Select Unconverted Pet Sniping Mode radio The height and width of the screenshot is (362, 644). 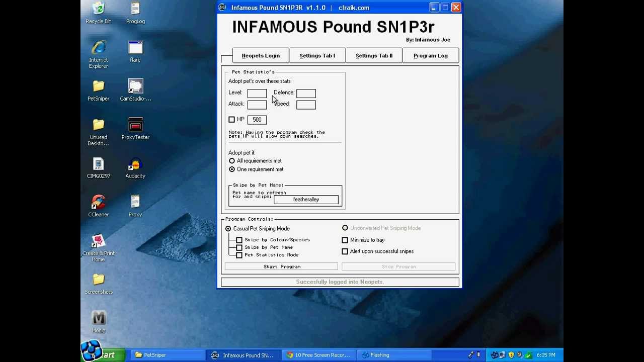(x=345, y=228)
